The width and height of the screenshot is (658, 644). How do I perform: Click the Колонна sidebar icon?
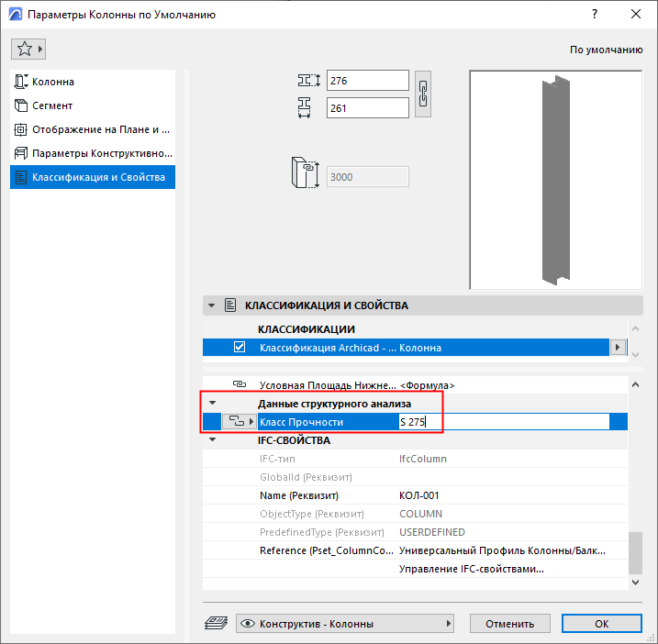21,82
